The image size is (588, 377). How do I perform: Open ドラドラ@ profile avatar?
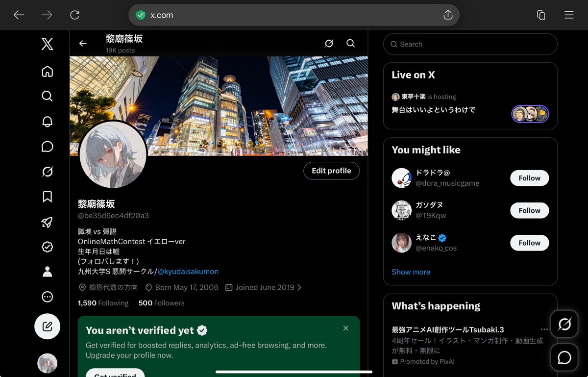pos(401,178)
